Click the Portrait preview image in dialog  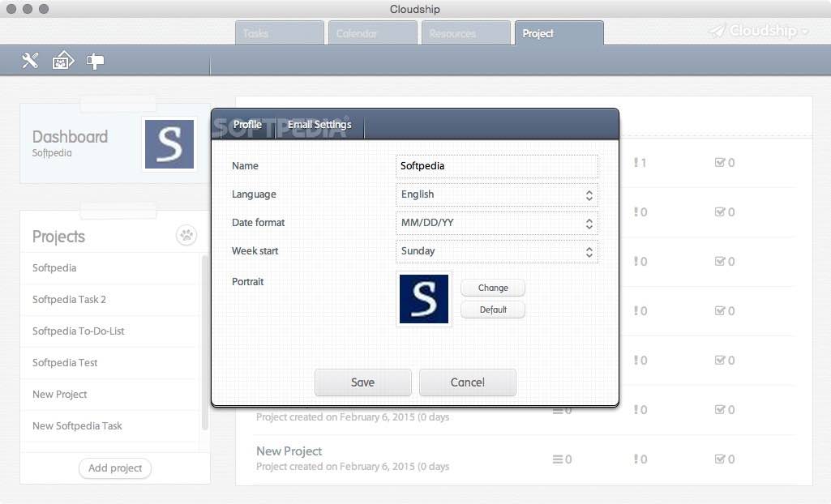click(424, 298)
